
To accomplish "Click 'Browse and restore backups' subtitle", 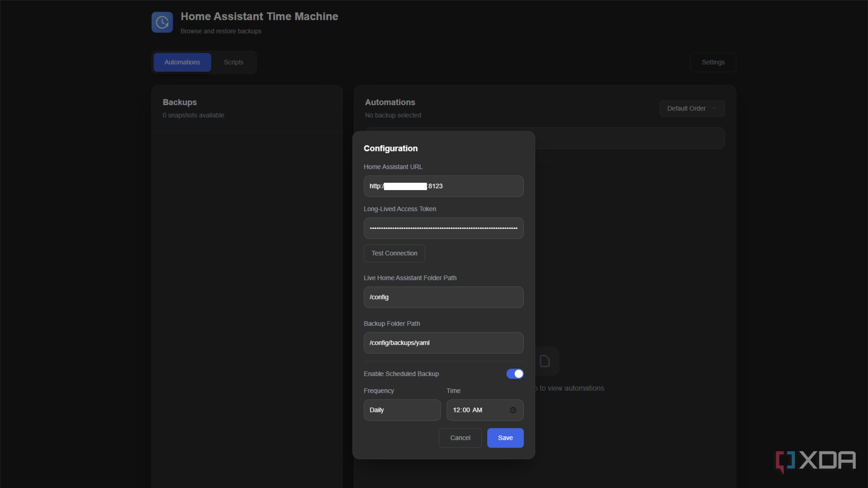I will click(221, 31).
